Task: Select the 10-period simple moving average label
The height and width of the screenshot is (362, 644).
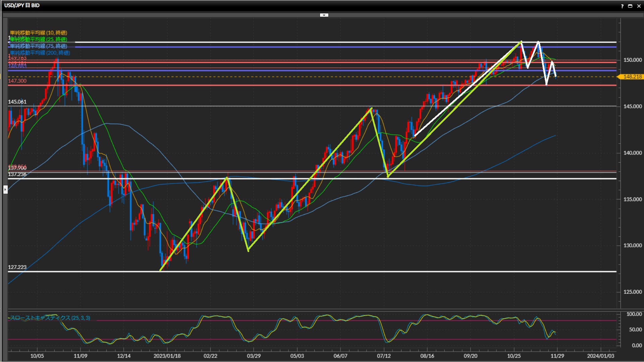Action: (x=38, y=33)
